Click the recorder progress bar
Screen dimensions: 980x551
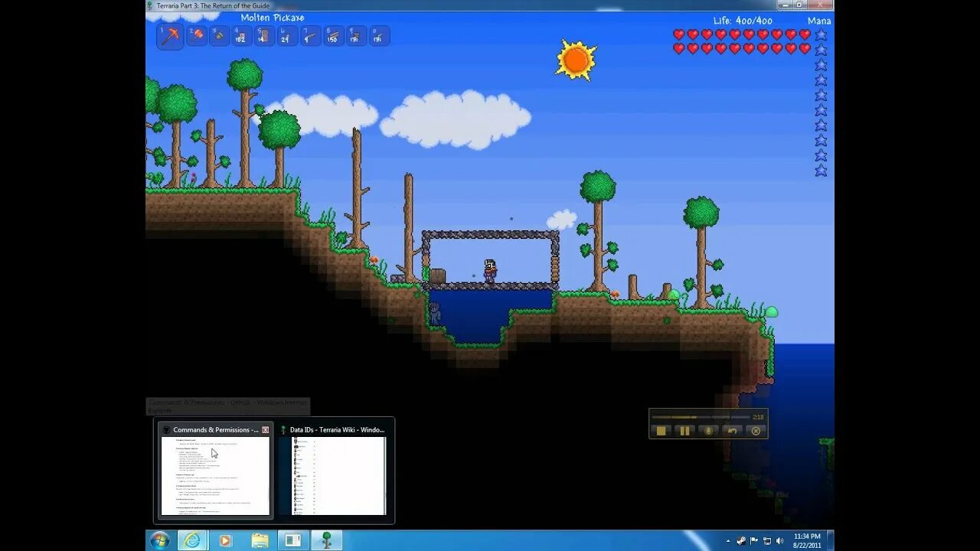click(x=700, y=417)
